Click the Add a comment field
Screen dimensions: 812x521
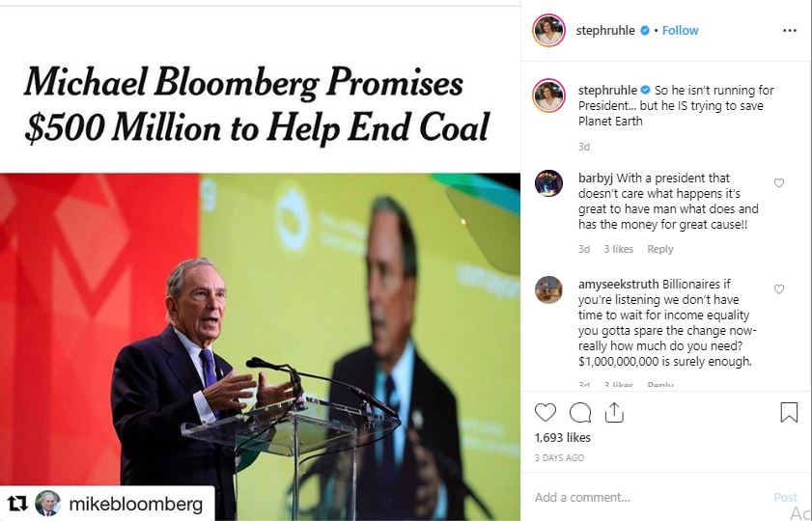pyautogui.click(x=647, y=498)
